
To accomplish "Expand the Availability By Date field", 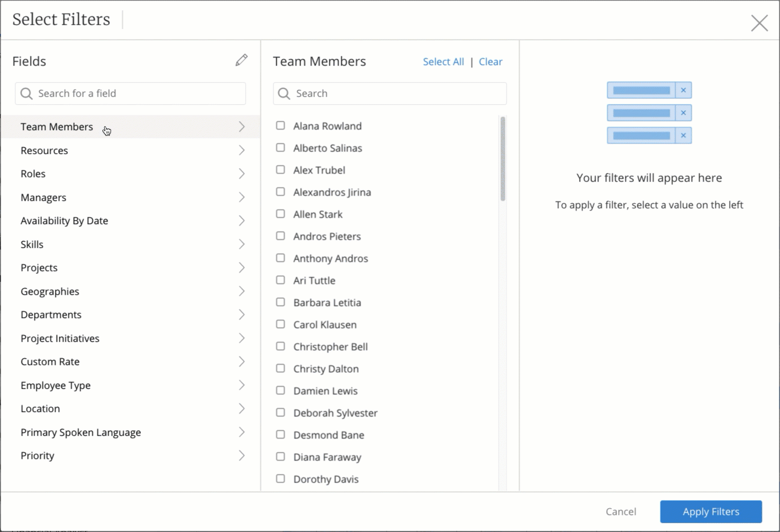I will [x=241, y=220].
